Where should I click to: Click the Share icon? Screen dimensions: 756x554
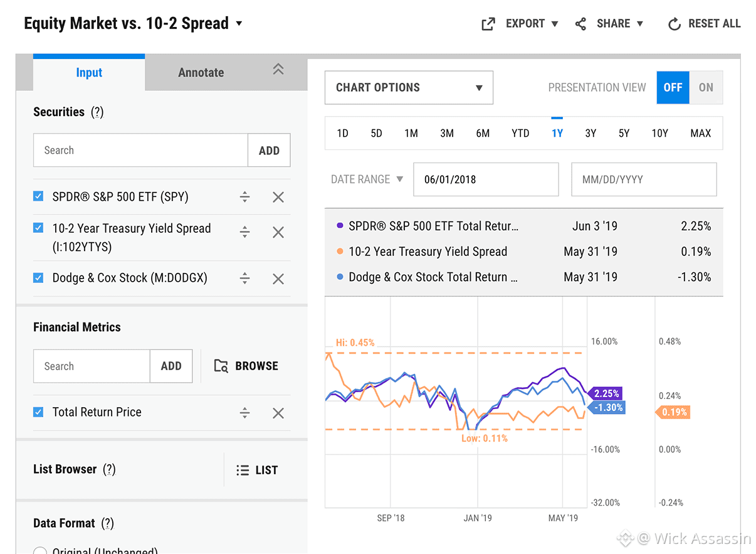click(x=581, y=24)
